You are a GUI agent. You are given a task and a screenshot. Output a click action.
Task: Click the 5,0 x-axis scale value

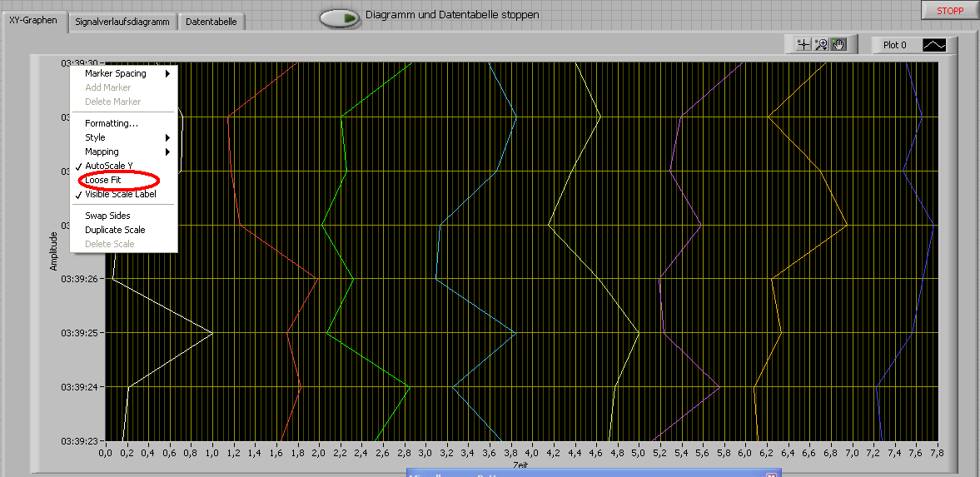point(639,453)
